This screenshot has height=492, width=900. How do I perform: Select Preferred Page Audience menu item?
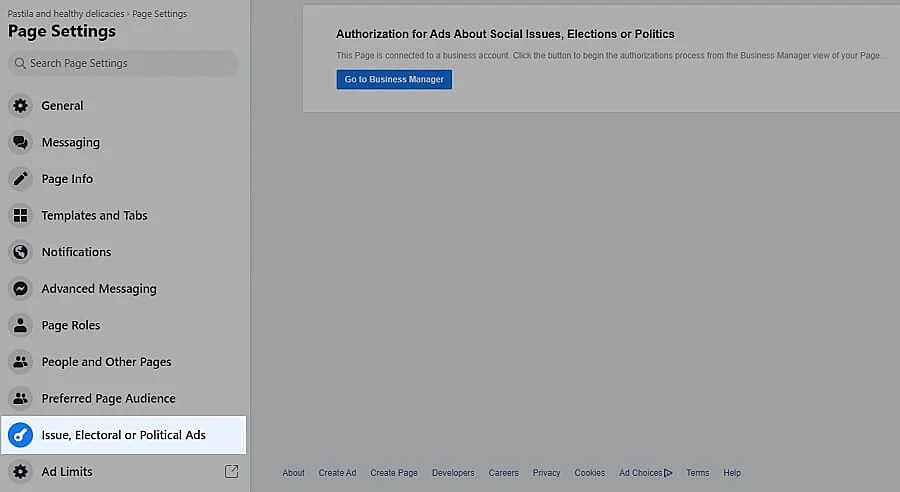coord(108,398)
